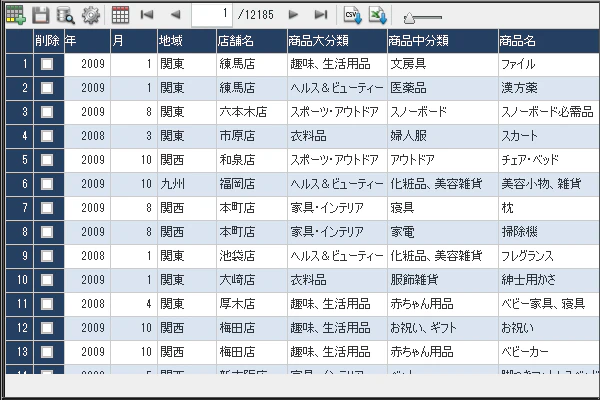Click the 商品中分類 column header
Viewport: 600px width, 400px height.
443,41
